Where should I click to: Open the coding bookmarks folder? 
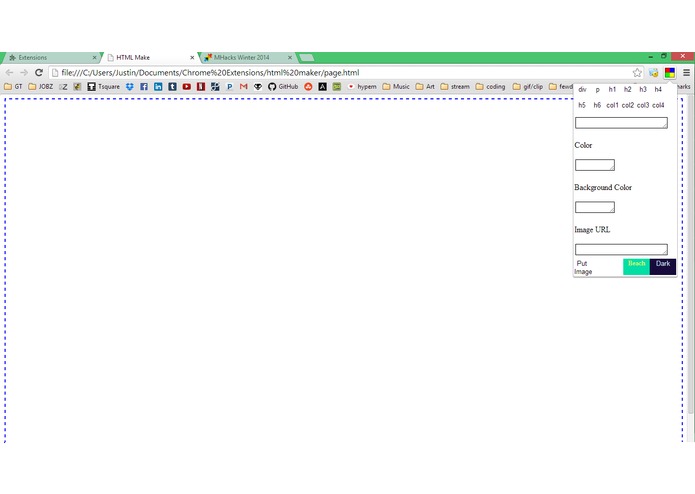[x=490, y=86]
